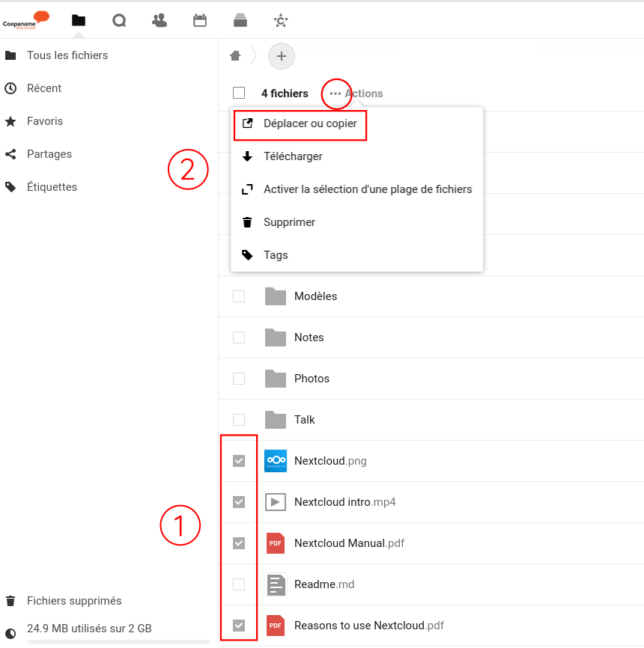Open the Deck app icon in header
This screenshot has height=648, width=644.
coord(240,21)
